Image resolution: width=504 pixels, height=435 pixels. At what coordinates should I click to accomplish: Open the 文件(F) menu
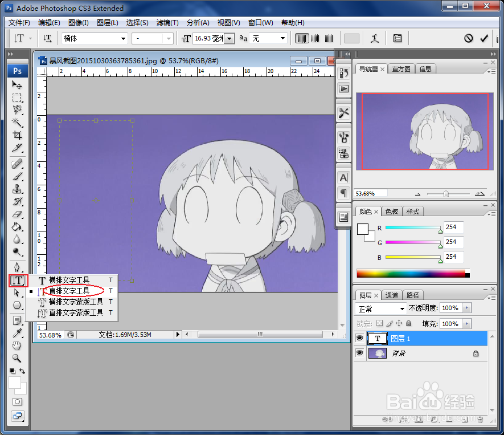19,23
